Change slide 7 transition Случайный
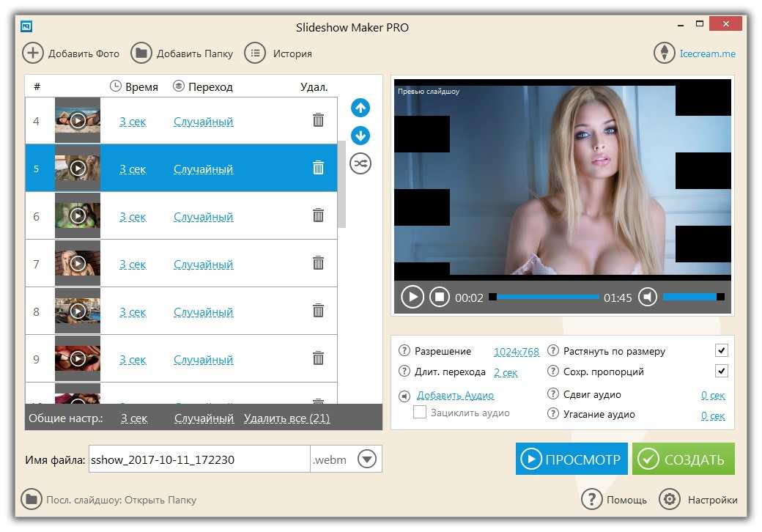This screenshot has height=532, width=762. tap(203, 265)
